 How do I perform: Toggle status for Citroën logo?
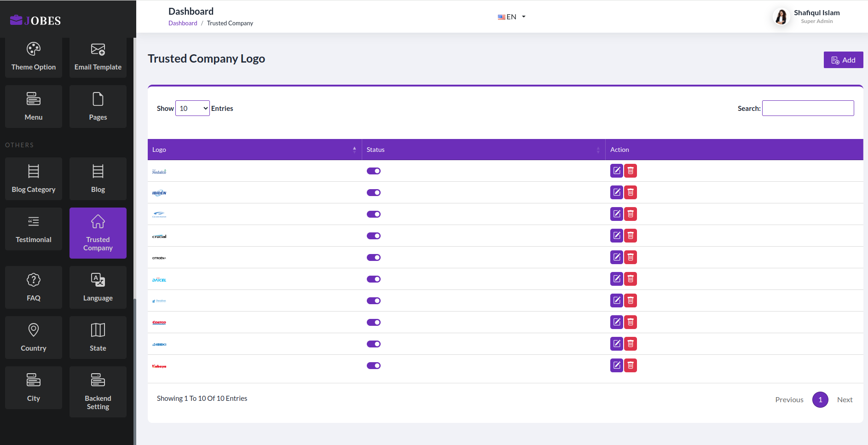point(374,258)
